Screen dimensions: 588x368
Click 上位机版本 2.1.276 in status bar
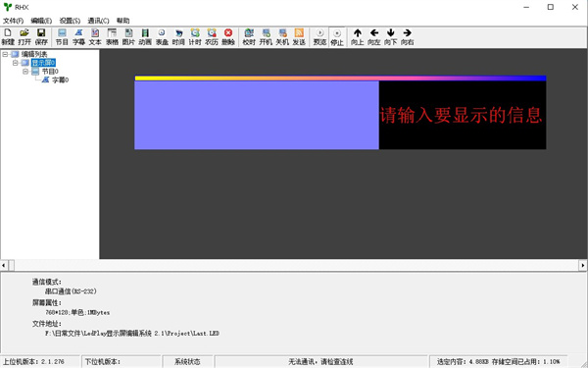[33, 361]
